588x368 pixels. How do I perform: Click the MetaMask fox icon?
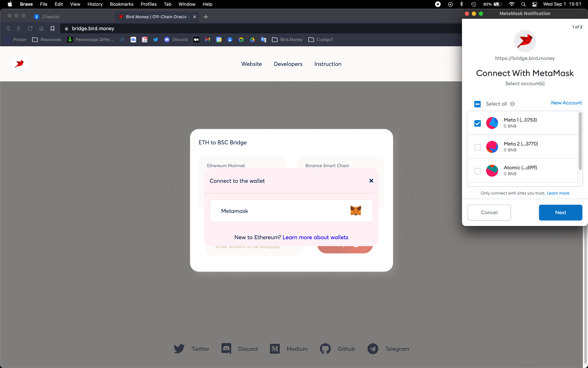pos(355,211)
